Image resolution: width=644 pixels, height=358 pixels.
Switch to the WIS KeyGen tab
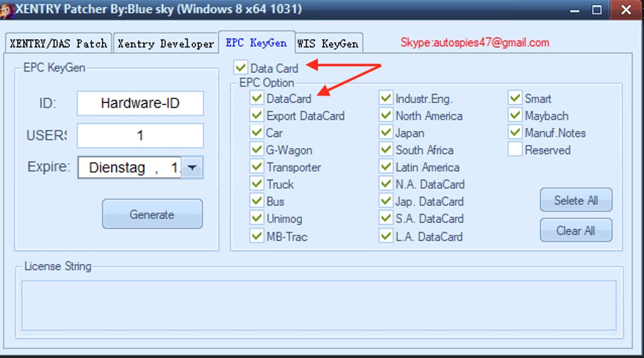[x=329, y=43]
